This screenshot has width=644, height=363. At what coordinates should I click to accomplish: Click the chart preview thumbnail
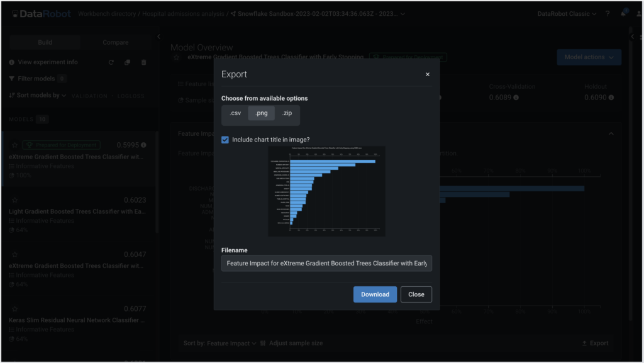point(326,191)
